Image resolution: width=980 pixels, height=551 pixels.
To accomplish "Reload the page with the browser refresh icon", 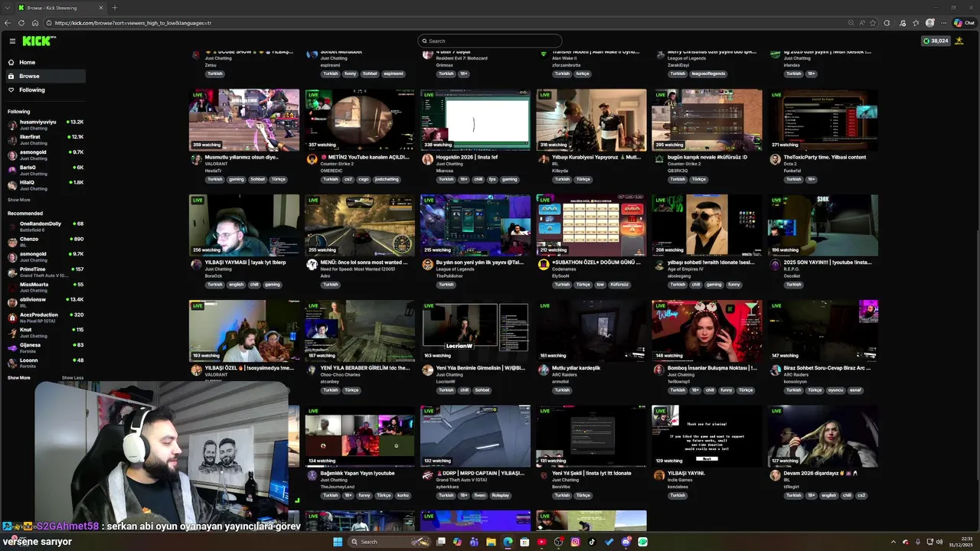I will coord(21,23).
